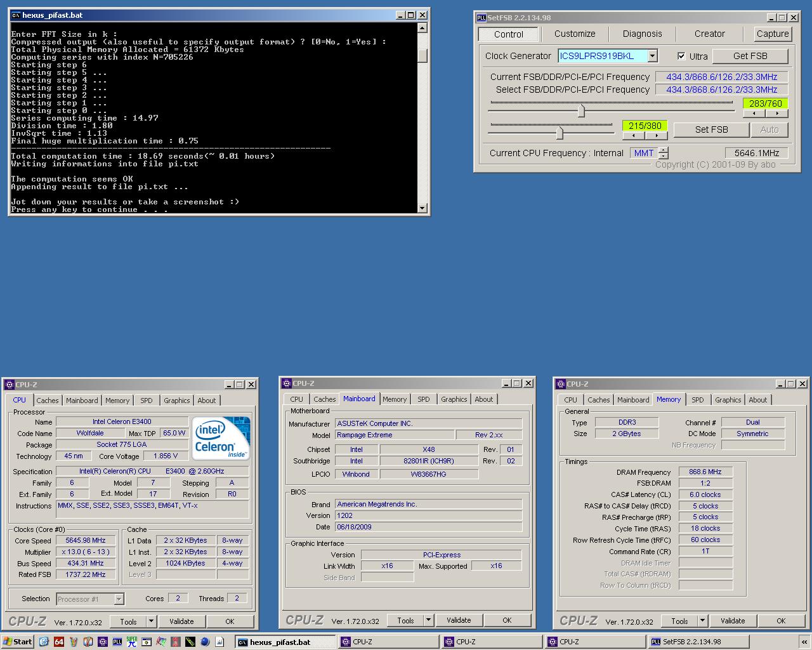
Task: Open the Customize tab in SetFSB
Action: pyautogui.click(x=575, y=34)
